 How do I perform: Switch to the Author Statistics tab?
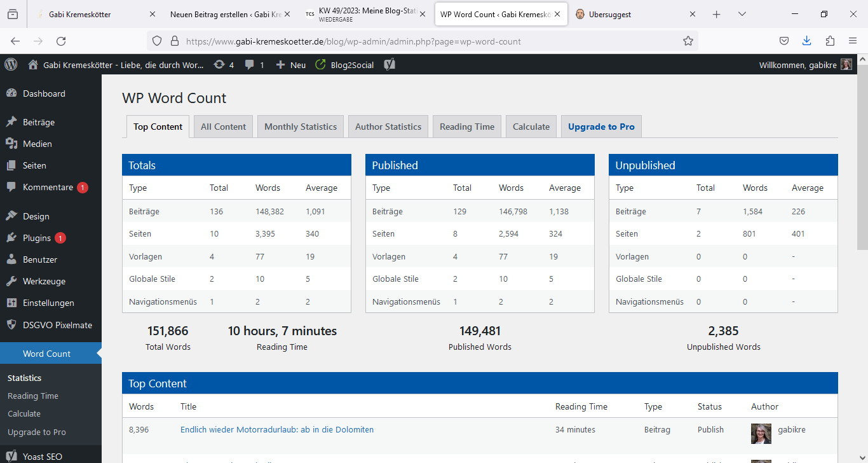[x=388, y=127]
